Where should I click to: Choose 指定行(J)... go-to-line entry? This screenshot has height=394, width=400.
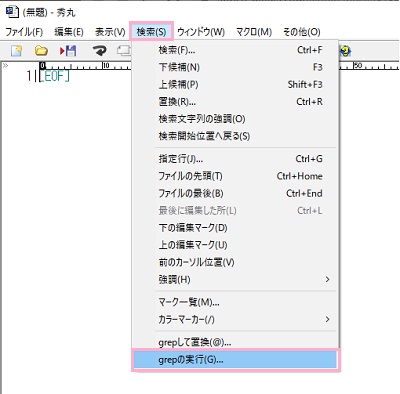235,159
